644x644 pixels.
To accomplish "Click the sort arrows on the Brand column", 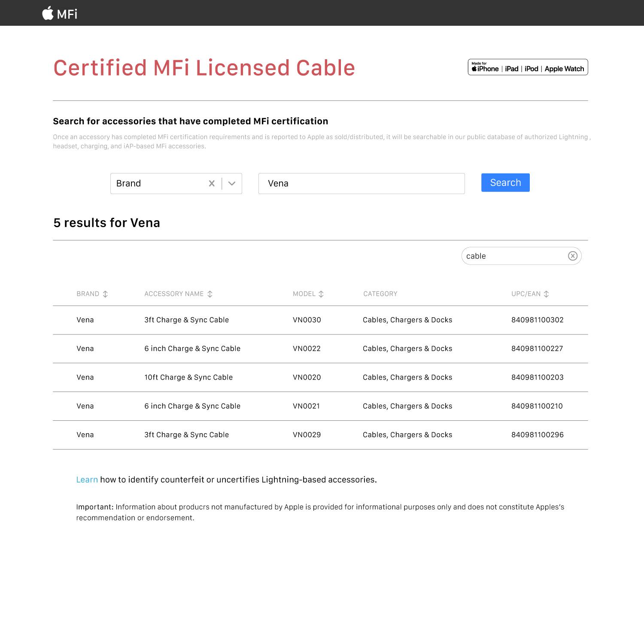I will click(x=106, y=294).
